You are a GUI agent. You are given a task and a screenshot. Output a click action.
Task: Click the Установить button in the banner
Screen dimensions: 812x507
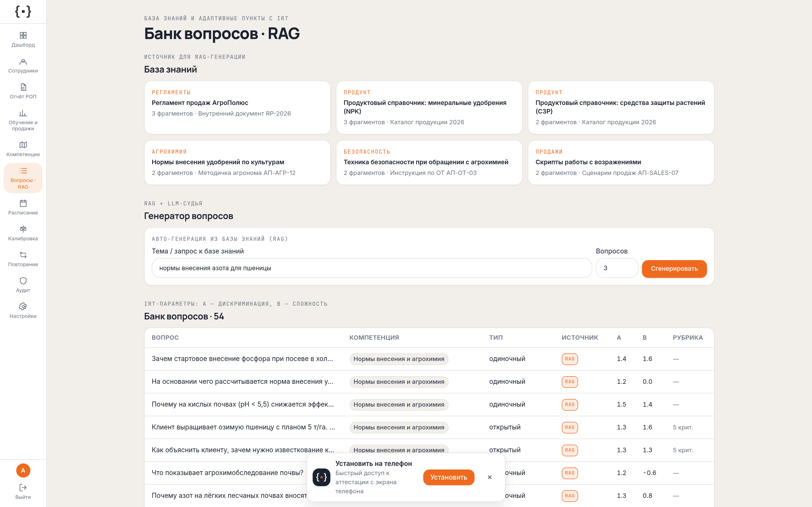point(449,477)
